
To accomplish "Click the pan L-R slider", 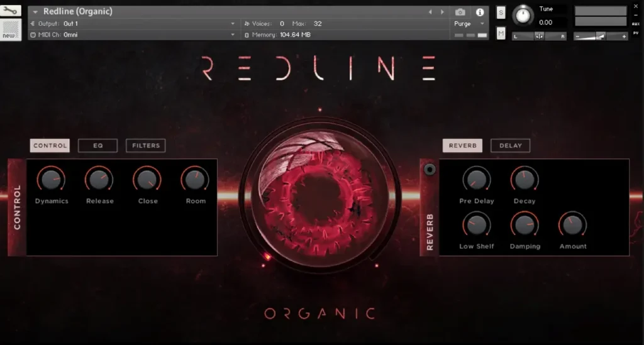I will point(539,36).
